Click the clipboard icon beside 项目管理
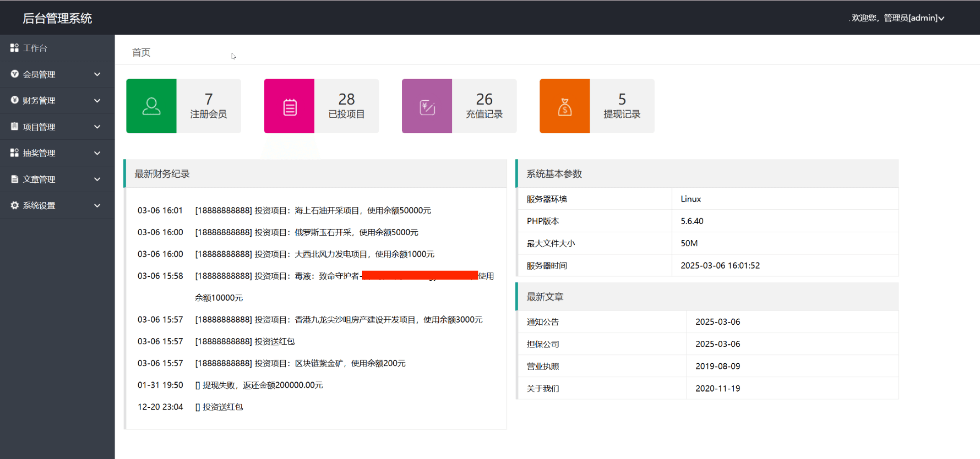Image resolution: width=980 pixels, height=459 pixels. pyautogui.click(x=15, y=126)
